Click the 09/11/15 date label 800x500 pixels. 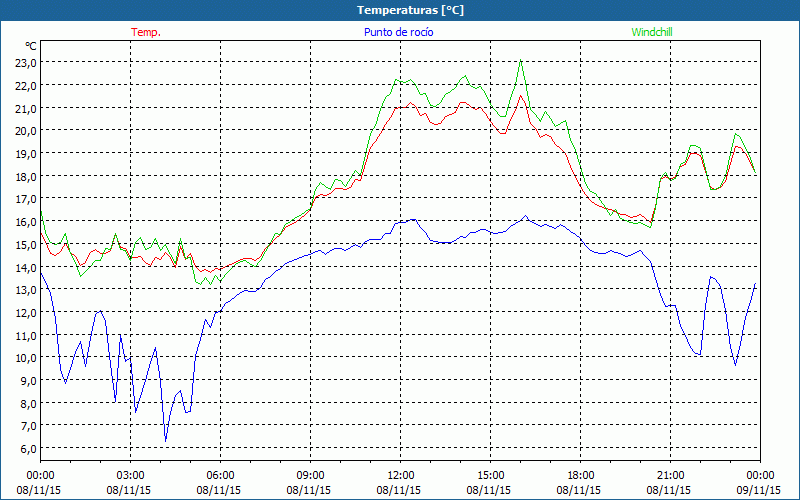pyautogui.click(x=758, y=490)
